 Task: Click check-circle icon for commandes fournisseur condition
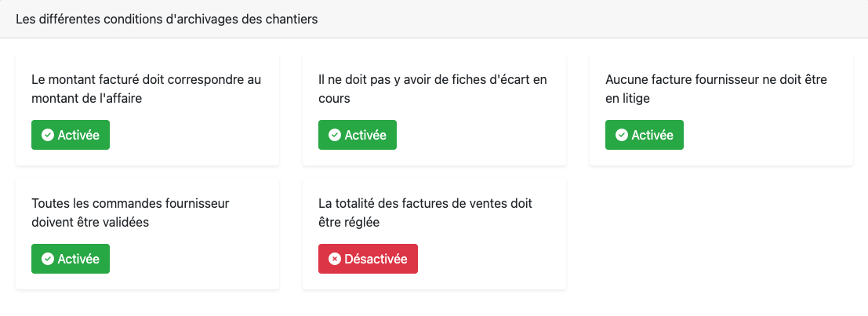click(48, 259)
